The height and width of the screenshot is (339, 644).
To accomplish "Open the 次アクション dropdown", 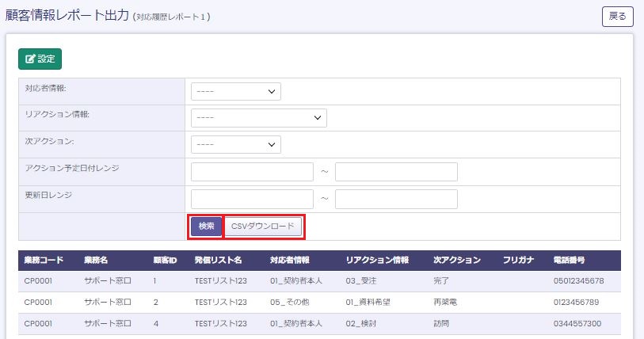I will tap(236, 144).
